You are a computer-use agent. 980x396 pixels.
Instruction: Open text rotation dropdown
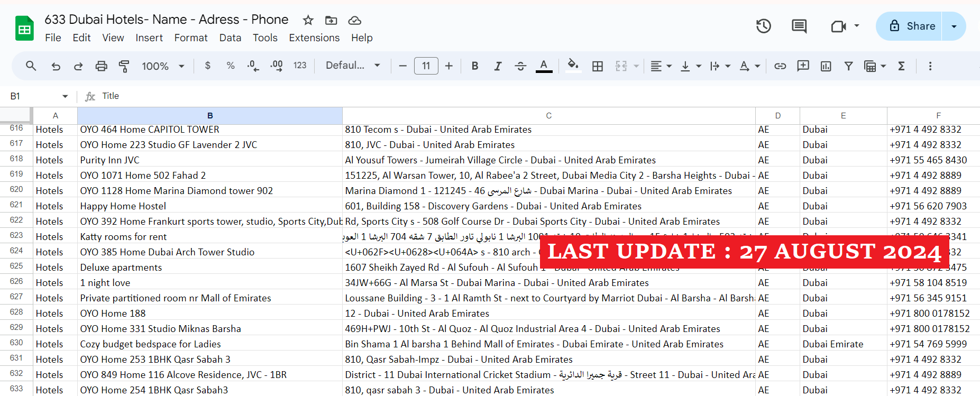[749, 66]
